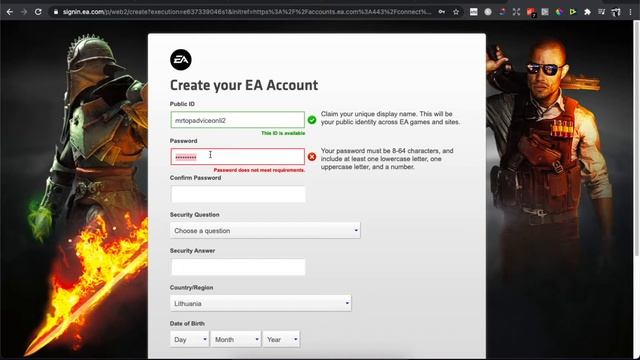Open Chrome three-dot menu
The height and width of the screenshot is (360, 640).
click(631, 12)
